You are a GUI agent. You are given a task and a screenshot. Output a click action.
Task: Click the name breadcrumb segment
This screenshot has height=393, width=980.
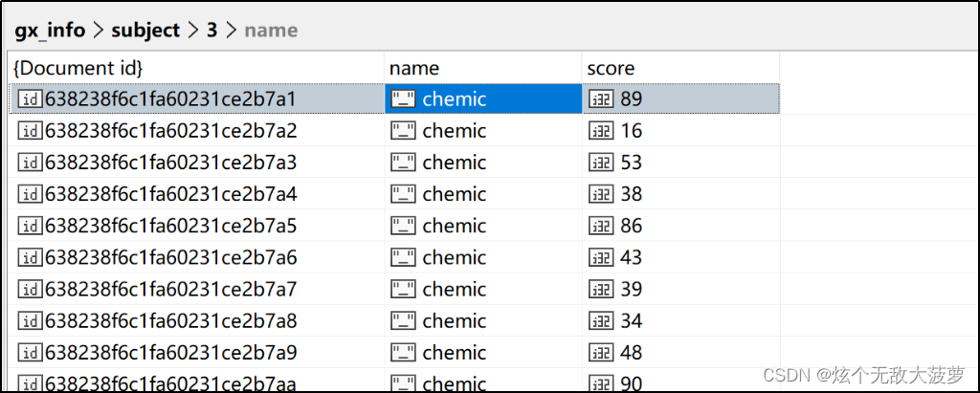coord(271,30)
